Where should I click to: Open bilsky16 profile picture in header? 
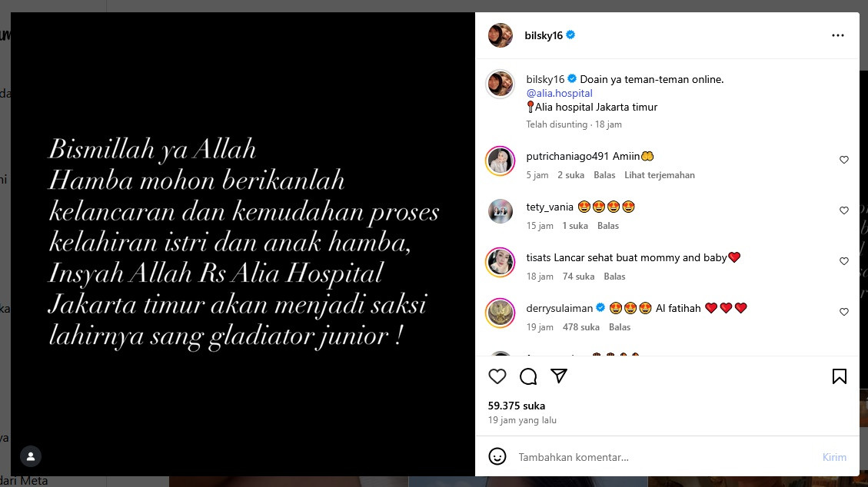pyautogui.click(x=500, y=35)
